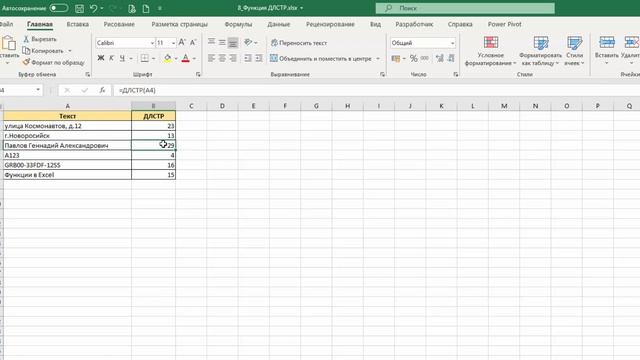Click the decrease decimal icon
Viewport: 640px width, 360px height.
coord(451,58)
